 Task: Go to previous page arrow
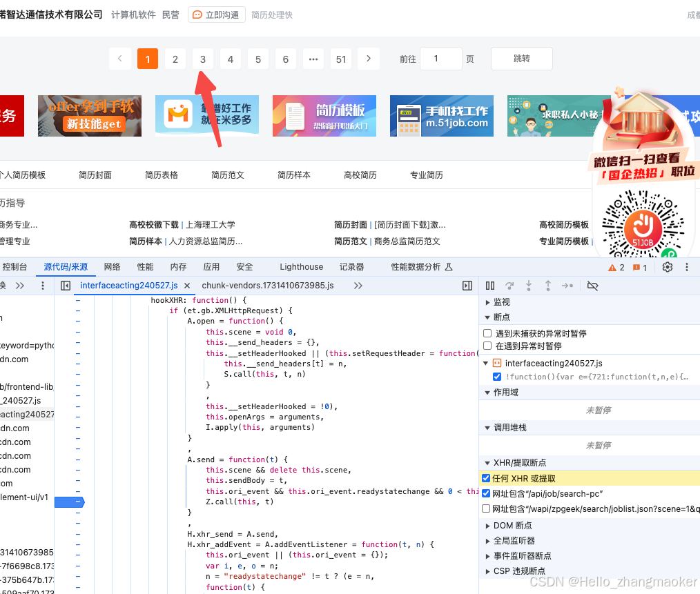[x=119, y=59]
